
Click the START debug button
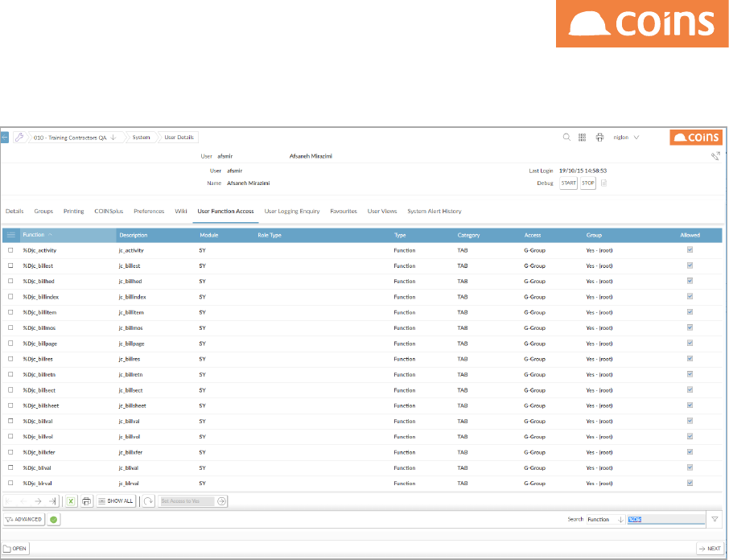point(568,183)
